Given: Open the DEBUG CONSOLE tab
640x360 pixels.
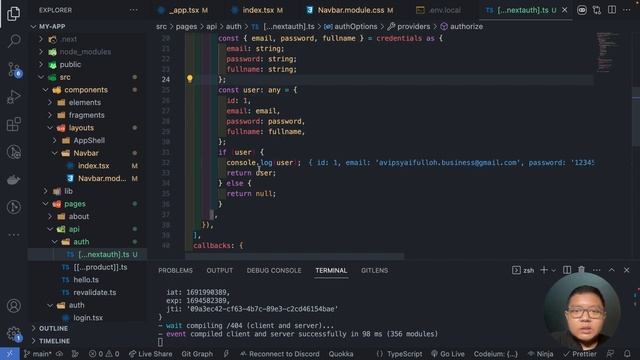Looking at the screenshot, I should (274, 270).
